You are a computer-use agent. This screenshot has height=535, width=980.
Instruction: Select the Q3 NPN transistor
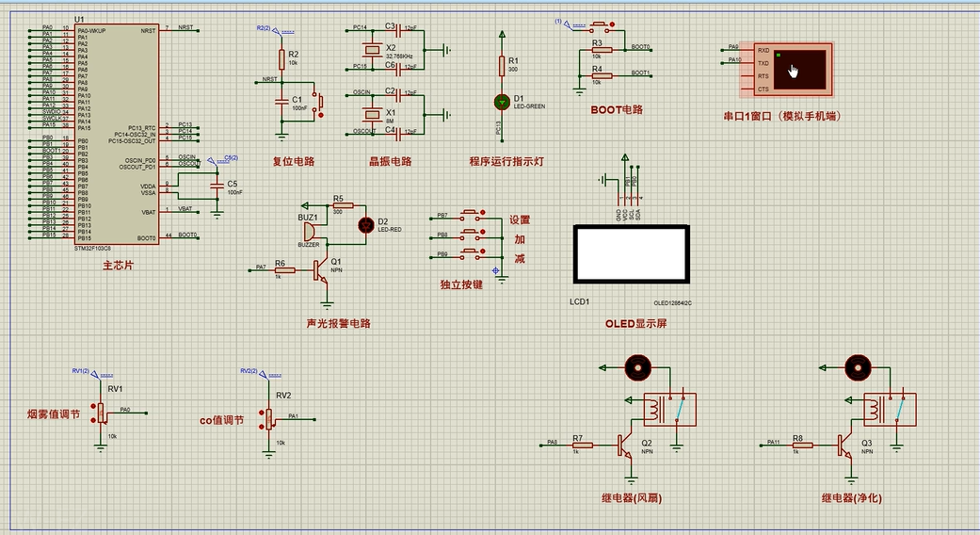846,445
